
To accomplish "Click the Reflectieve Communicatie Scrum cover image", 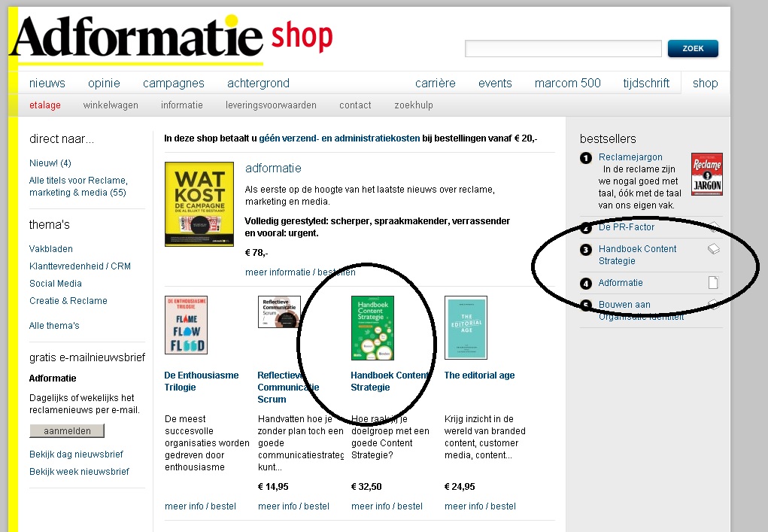I will pos(279,312).
